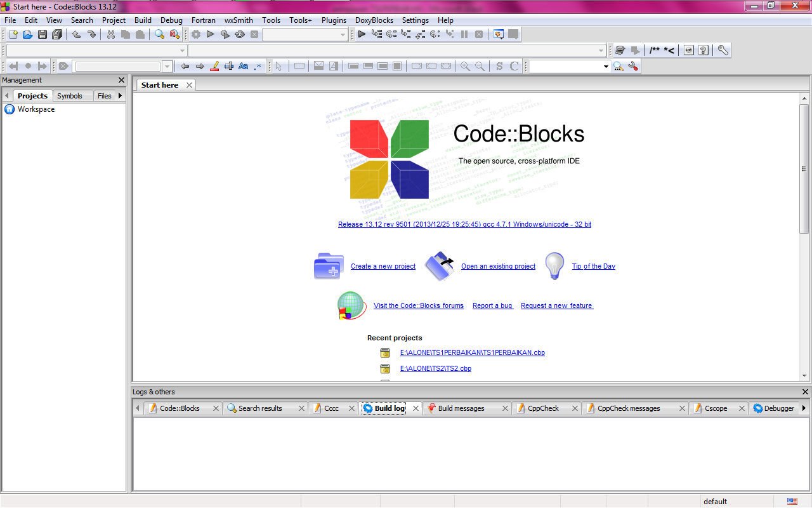Toggle regular expression (.*) search icon
Screen dimensions: 812x508
click(258, 66)
